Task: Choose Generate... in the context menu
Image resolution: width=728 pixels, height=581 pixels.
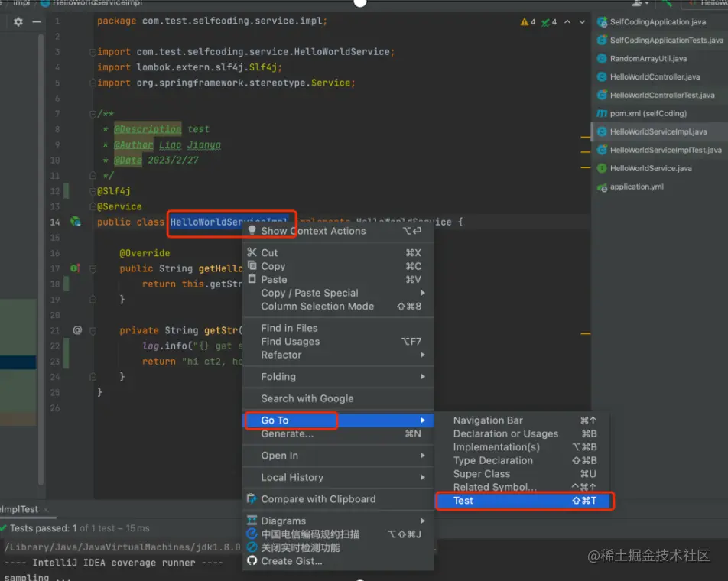Action: coord(339,433)
